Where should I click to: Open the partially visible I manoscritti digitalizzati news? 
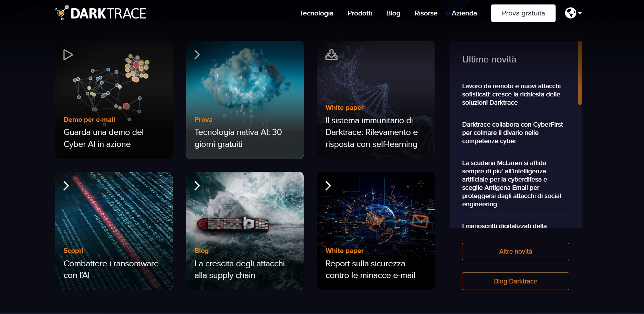[504, 225]
